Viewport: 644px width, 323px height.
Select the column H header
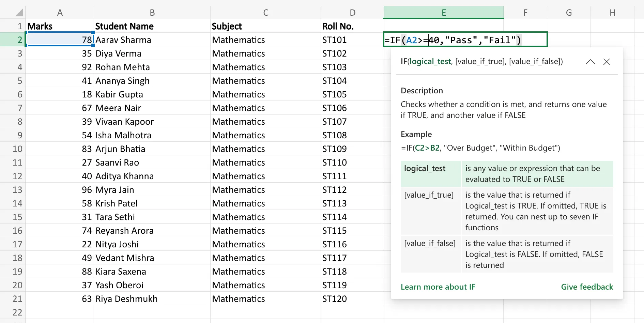613,12
